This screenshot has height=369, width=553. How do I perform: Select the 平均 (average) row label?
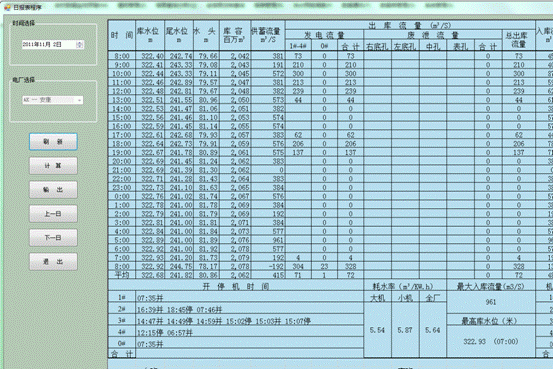tap(122, 275)
